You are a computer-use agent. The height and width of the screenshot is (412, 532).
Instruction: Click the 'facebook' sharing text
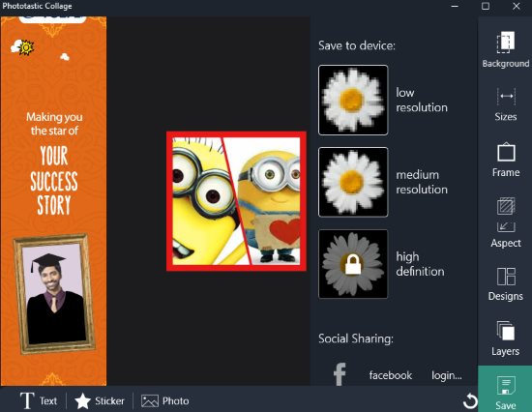[391, 375]
